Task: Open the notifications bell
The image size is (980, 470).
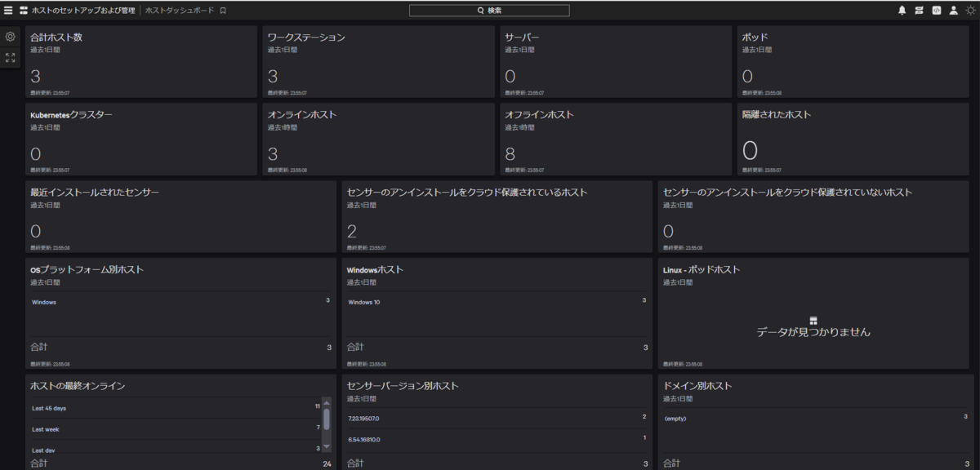Action: (x=902, y=11)
